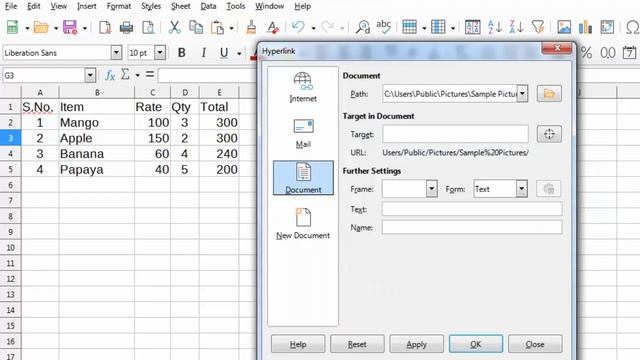Viewport: 640px width, 360px height.
Task: Select Document hyperlink type
Action: pyautogui.click(x=303, y=178)
